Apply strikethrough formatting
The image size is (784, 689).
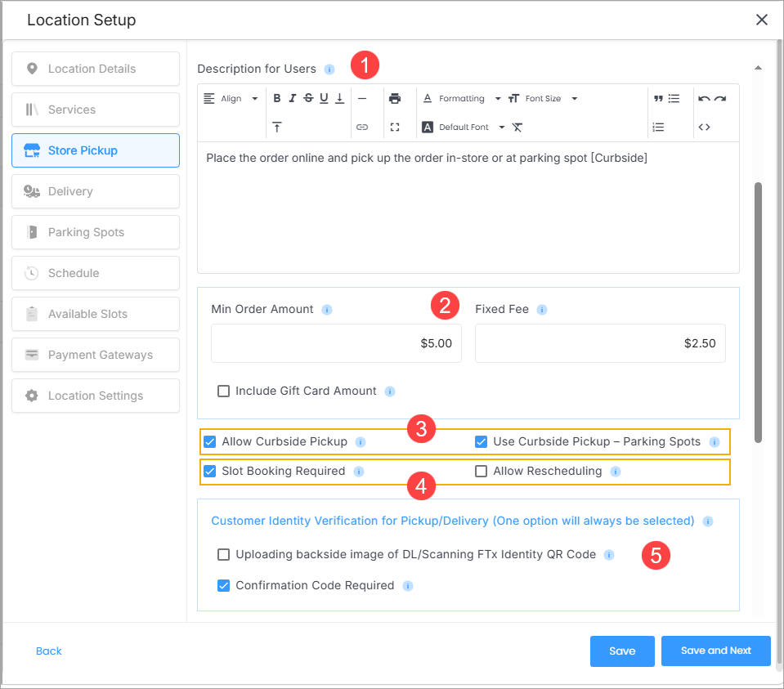click(308, 99)
